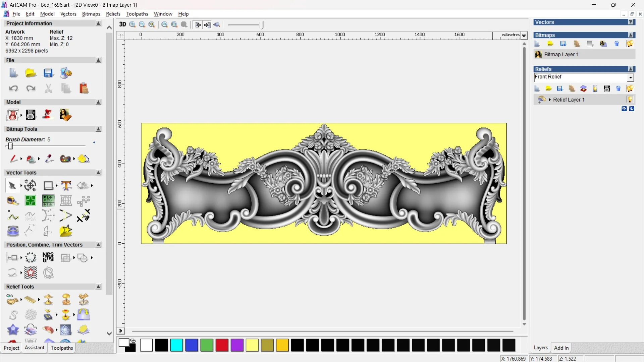Expand the Vectors panel
Viewport: 644px width, 362px height.
click(631, 22)
